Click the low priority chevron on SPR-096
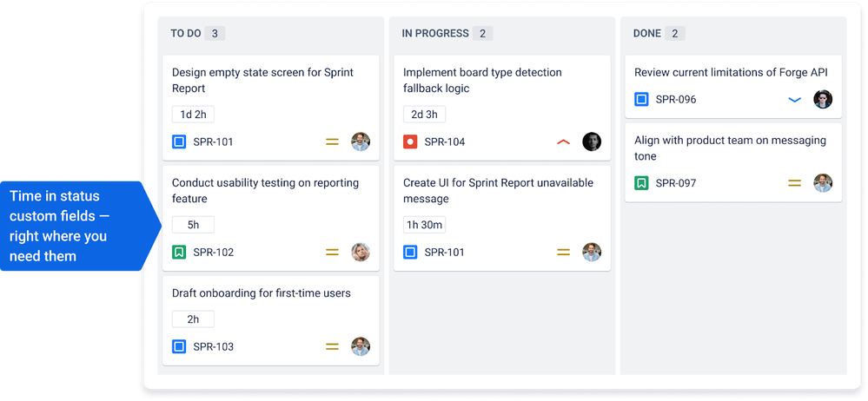Screen dimensions: 868x401 click(794, 100)
